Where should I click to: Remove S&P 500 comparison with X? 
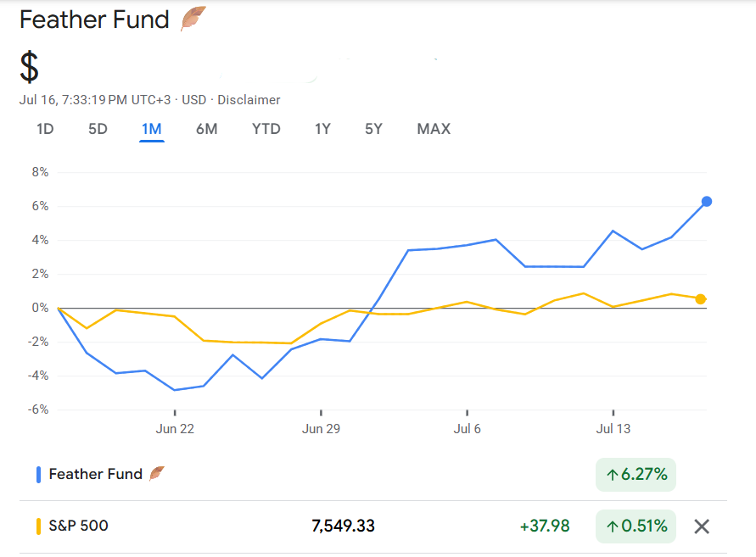702,526
